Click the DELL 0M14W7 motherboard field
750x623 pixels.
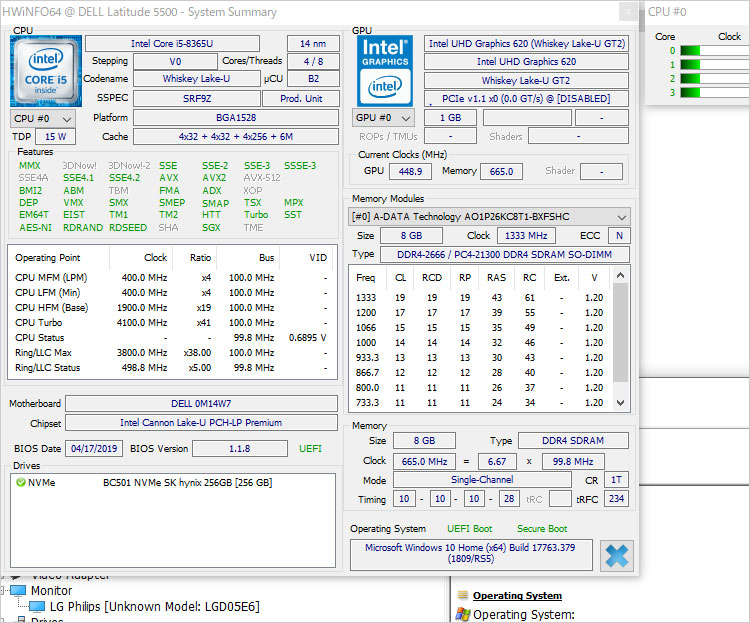(201, 404)
